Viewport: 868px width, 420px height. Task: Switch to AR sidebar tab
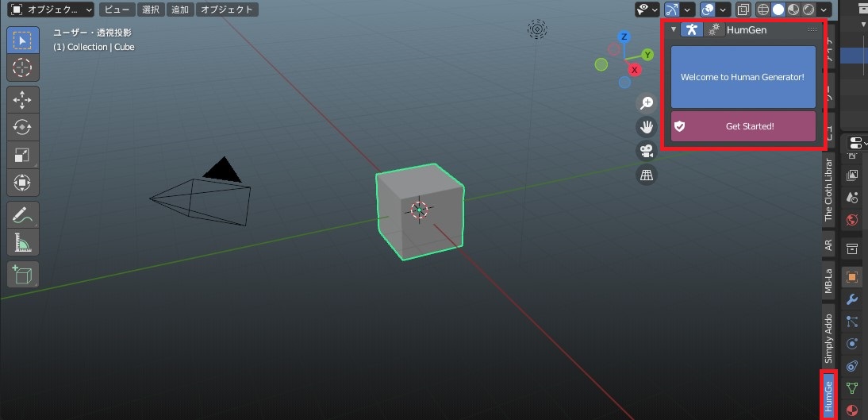(x=828, y=245)
